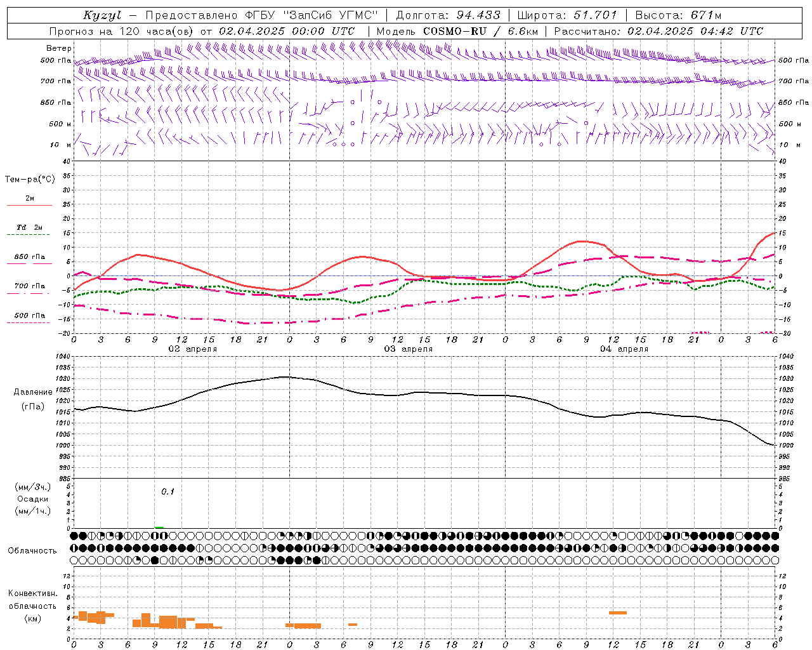Click the "(гПа)" unit label under Давление
The height and width of the screenshot is (650, 812).
point(33,407)
